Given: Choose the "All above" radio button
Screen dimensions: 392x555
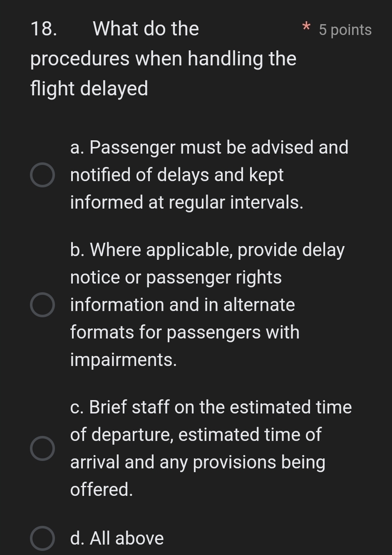Looking at the screenshot, I should pyautogui.click(x=42, y=538).
